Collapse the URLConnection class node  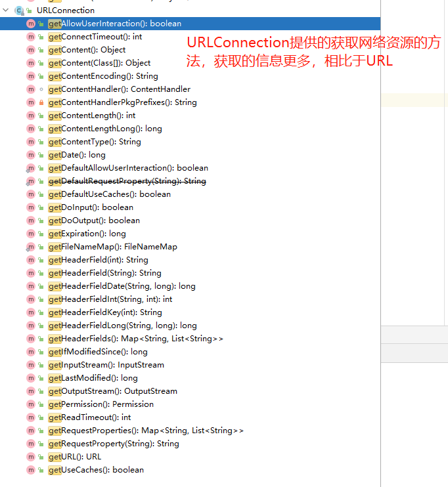(x=6, y=11)
